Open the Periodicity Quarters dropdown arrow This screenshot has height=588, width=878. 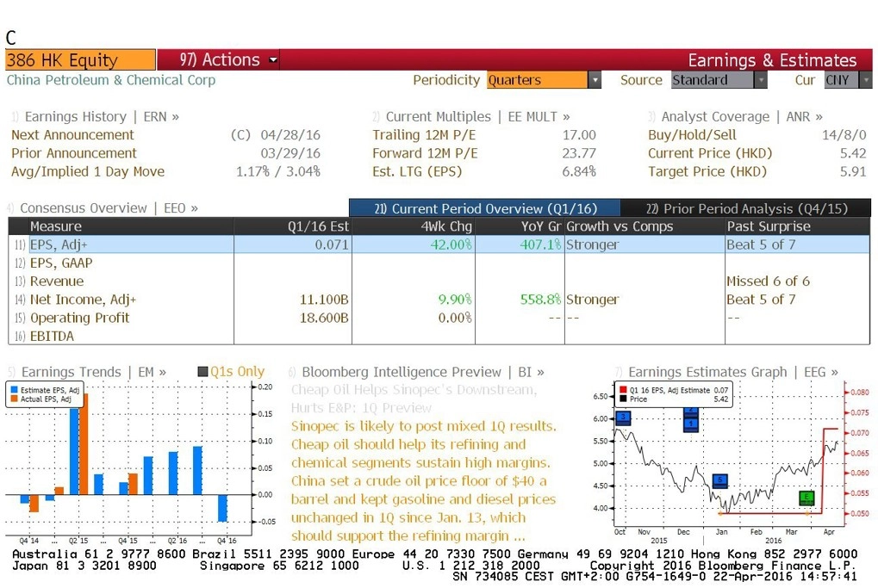pyautogui.click(x=595, y=80)
